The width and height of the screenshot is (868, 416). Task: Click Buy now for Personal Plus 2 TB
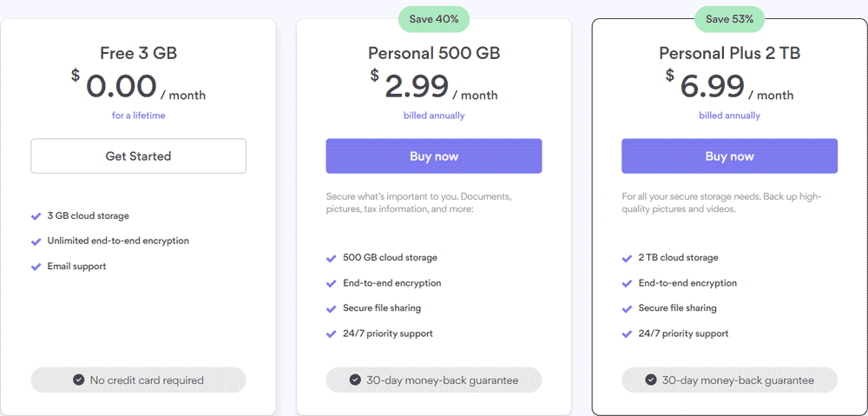click(x=729, y=156)
